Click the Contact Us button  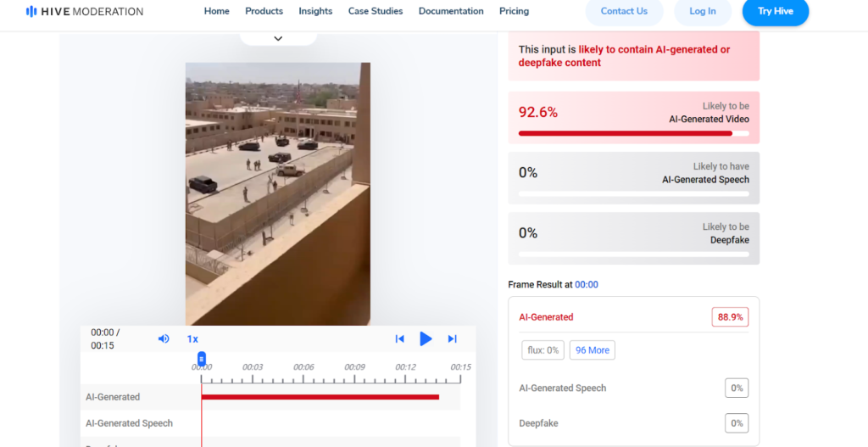pos(624,11)
